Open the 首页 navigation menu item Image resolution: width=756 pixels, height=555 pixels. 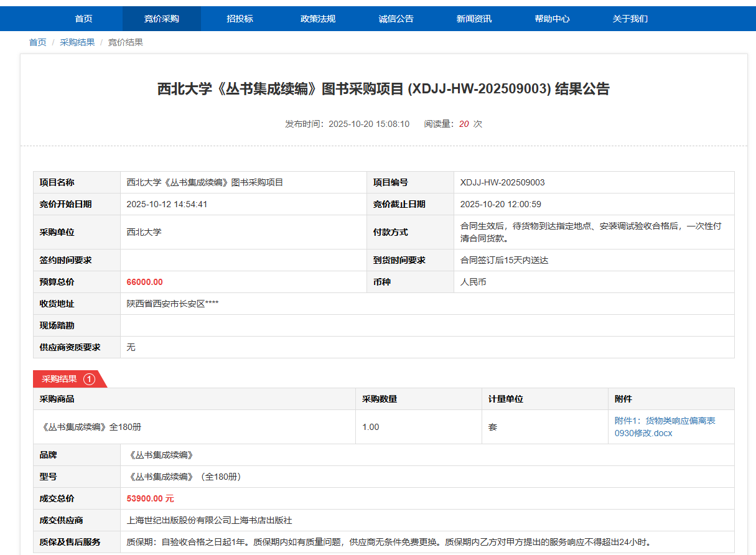click(x=83, y=19)
